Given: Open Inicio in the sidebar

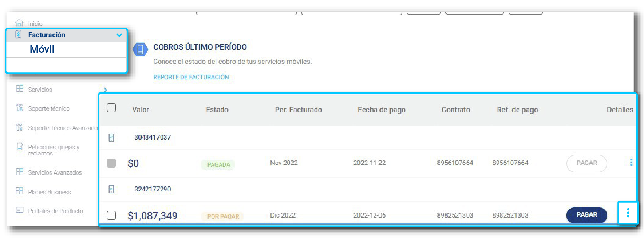Looking at the screenshot, I should pos(35,24).
